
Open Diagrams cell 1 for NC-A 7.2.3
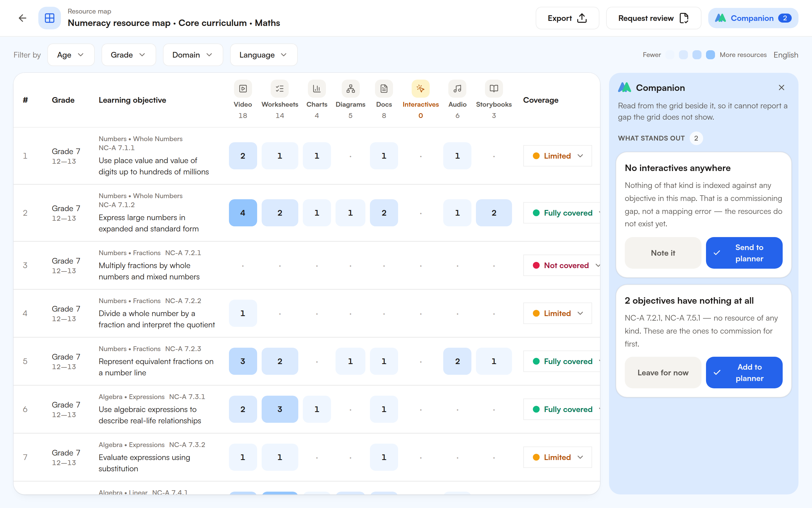pyautogui.click(x=351, y=361)
